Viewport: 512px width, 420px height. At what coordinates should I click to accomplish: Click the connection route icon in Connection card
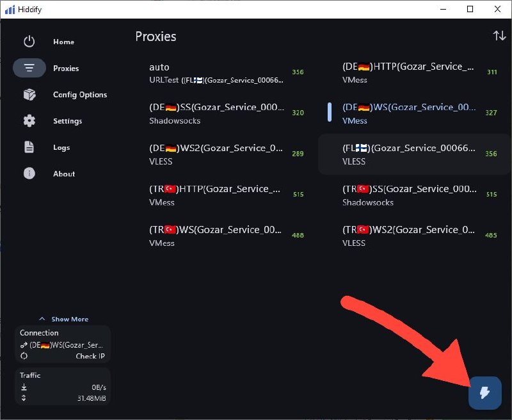click(24, 345)
